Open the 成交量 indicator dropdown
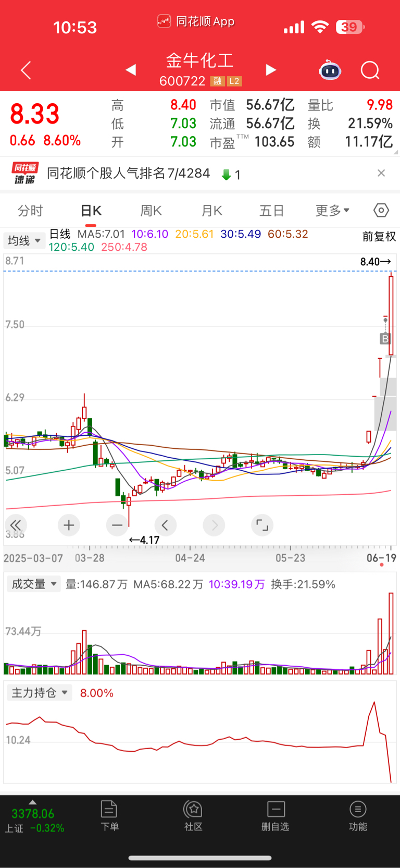Image resolution: width=400 pixels, height=868 pixels. click(x=34, y=584)
